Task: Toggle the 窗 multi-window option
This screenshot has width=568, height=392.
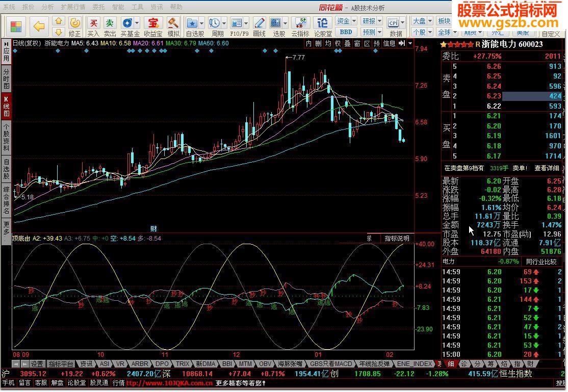Action: pos(357,43)
